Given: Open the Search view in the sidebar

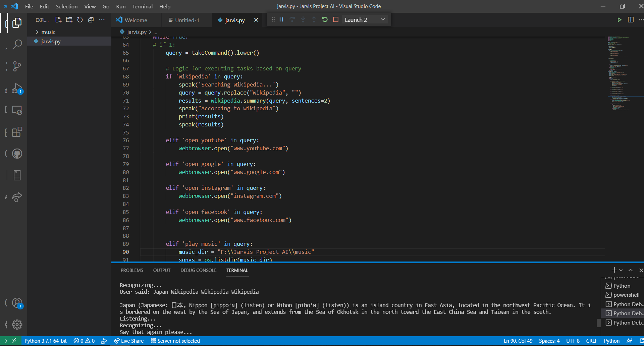Looking at the screenshot, I should point(17,44).
